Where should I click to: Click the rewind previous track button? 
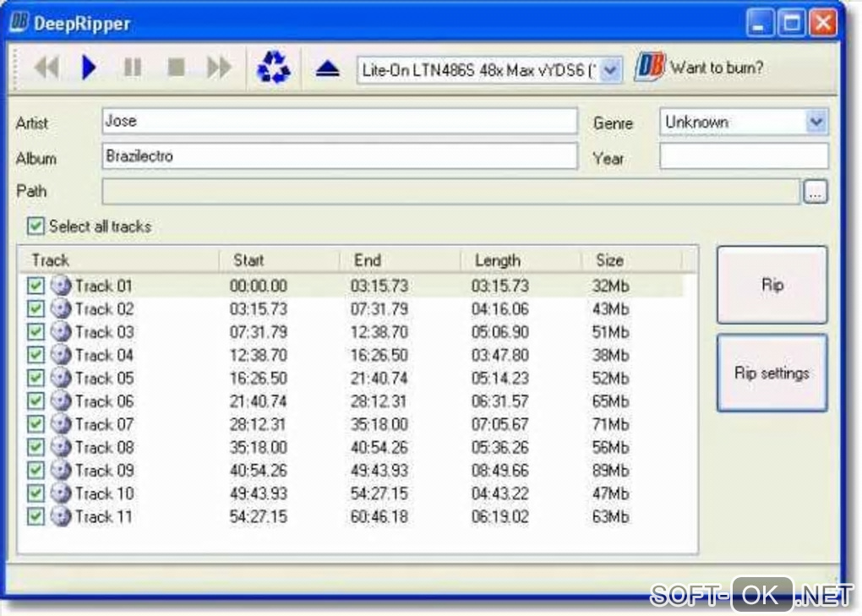[46, 68]
